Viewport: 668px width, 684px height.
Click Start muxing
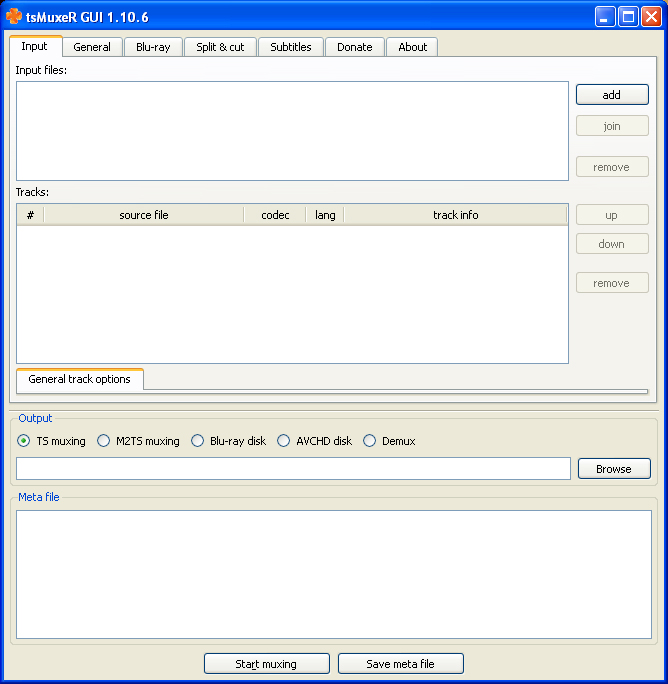[267, 664]
